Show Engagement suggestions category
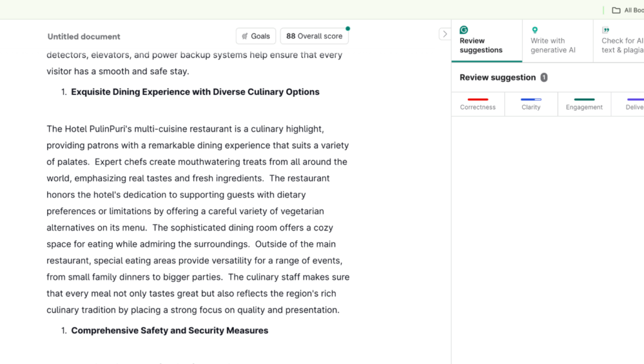This screenshot has width=644, height=364. [584, 104]
